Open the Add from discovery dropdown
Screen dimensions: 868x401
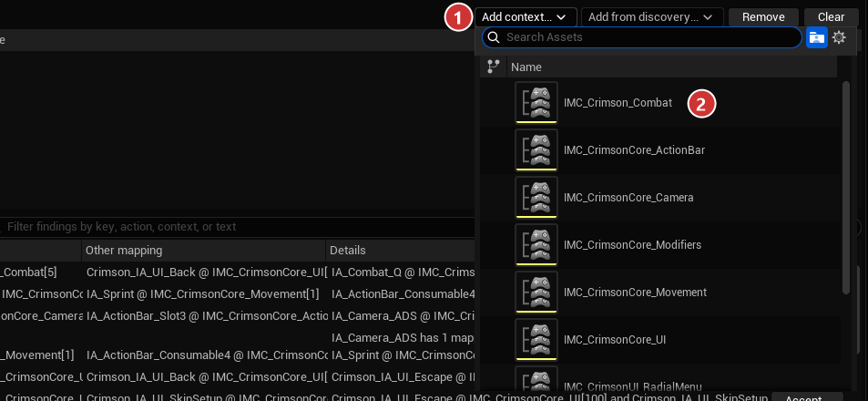coord(652,17)
